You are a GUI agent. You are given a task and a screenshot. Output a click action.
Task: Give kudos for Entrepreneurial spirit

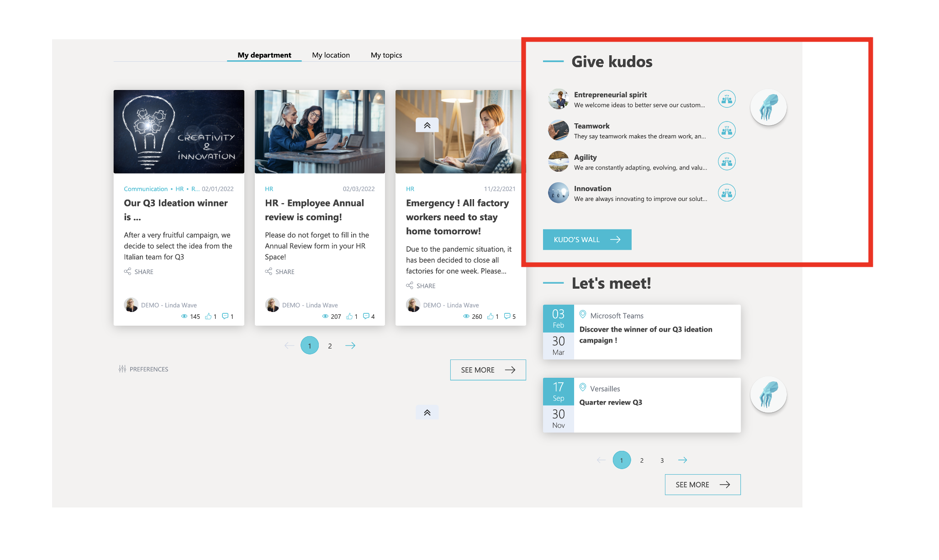pos(726,99)
